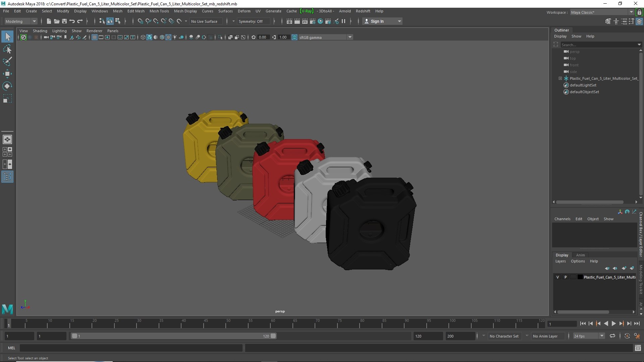Image resolution: width=644 pixels, height=362 pixels.
Task: Click the No Live Surface field
Action: pyautogui.click(x=206, y=21)
